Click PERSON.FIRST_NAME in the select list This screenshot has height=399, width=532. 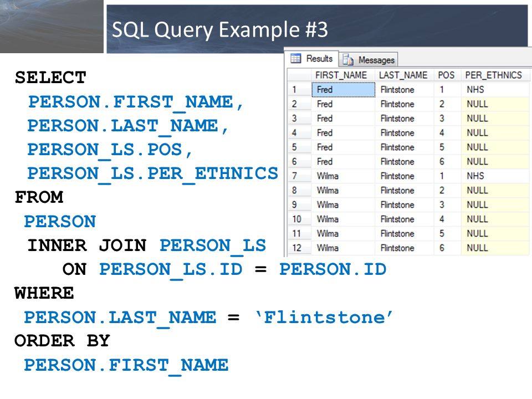pyautogui.click(x=135, y=103)
